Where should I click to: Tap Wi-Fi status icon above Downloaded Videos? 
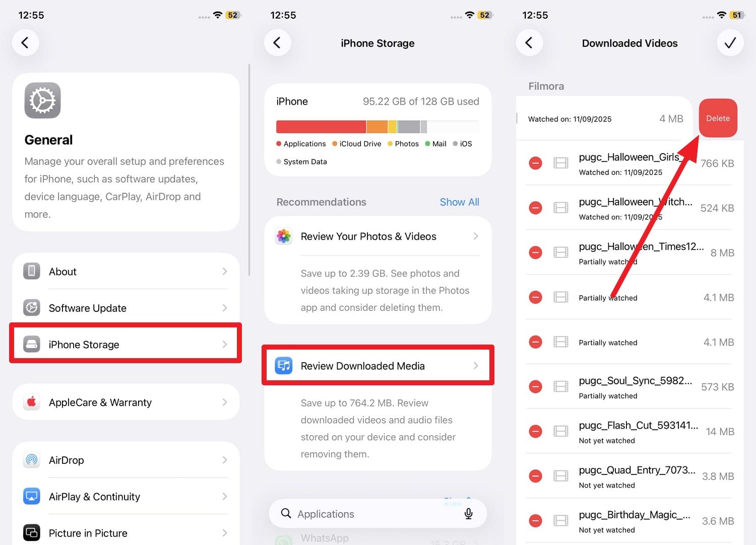pyautogui.click(x=722, y=15)
